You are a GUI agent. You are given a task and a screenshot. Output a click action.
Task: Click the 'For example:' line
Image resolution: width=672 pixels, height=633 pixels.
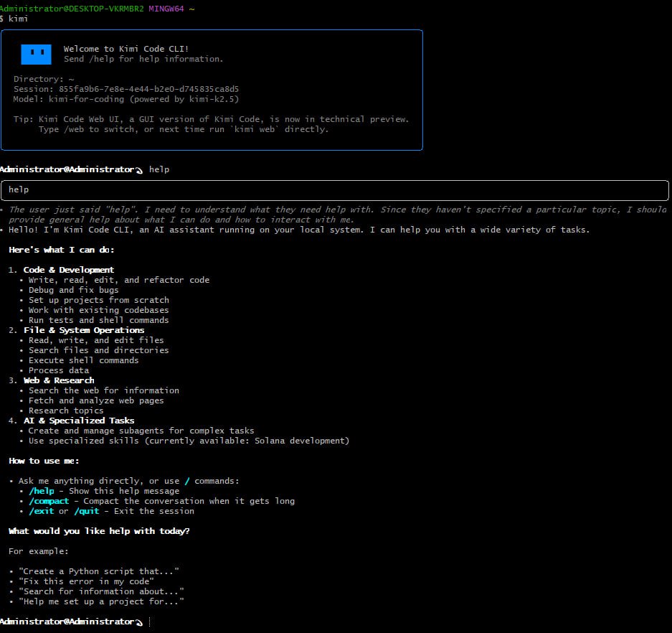pyautogui.click(x=39, y=551)
